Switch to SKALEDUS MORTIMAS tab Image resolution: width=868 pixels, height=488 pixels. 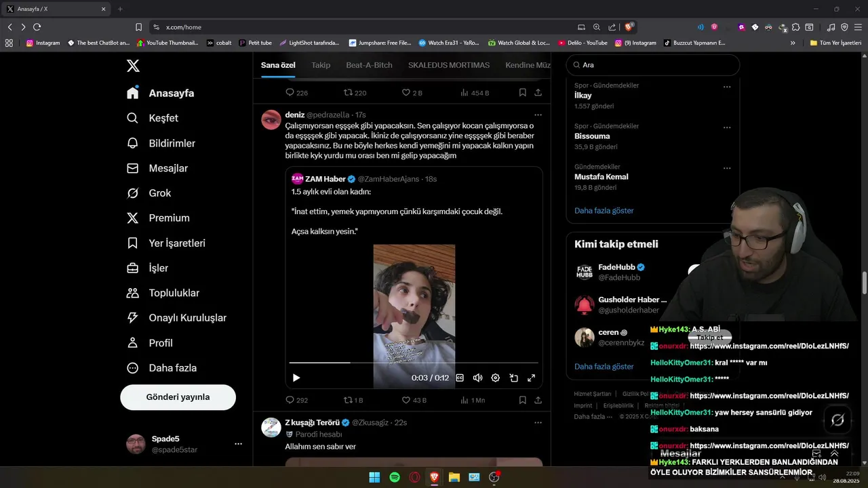click(449, 65)
